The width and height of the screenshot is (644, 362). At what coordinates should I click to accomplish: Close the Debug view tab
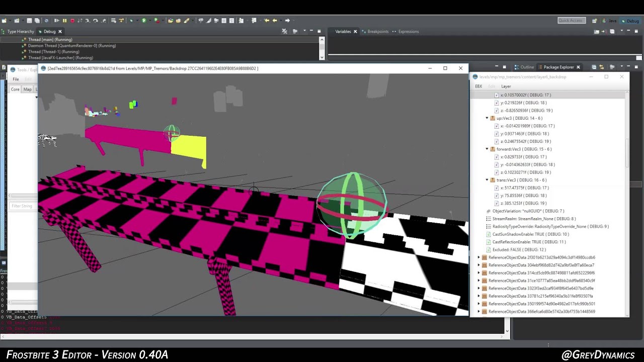[59, 31]
